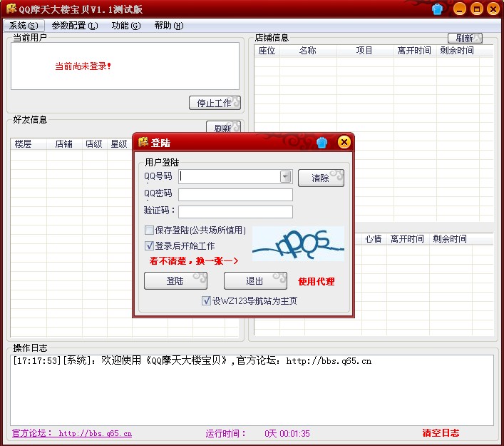Click the 运行时间 value 0天 00:01:35
Screen dimensions: 504x446
click(x=287, y=433)
